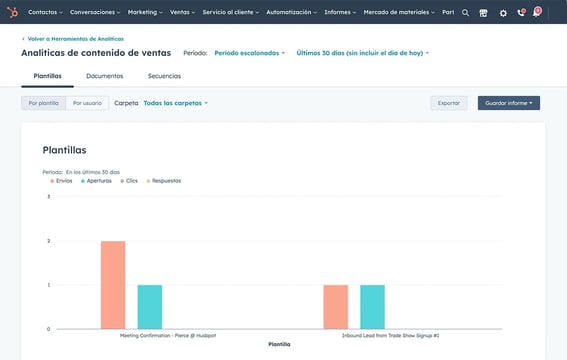The height and width of the screenshot is (360, 567).
Task: Toggle Aperturas series in chart legend
Action: [x=96, y=181]
